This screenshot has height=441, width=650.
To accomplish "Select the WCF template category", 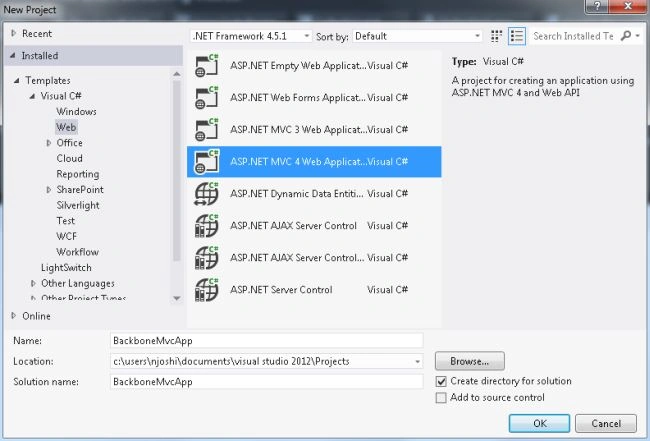I will click(66, 236).
